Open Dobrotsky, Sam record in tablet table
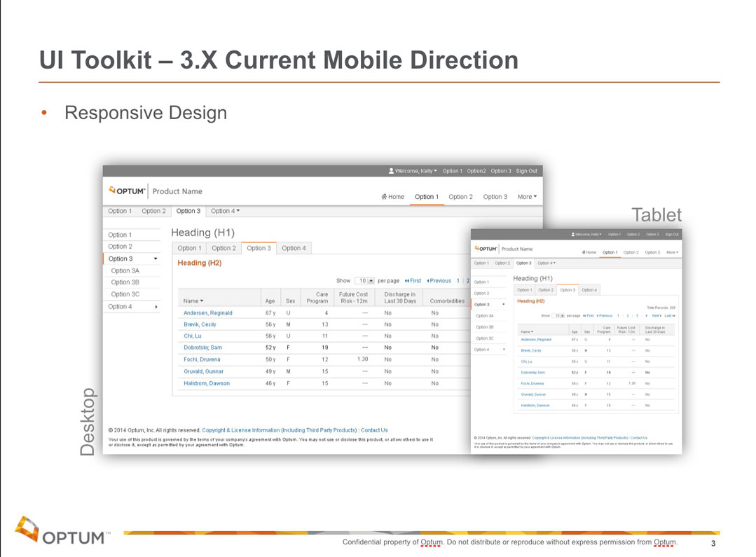Image resolution: width=756 pixels, height=557 pixels. (533, 372)
